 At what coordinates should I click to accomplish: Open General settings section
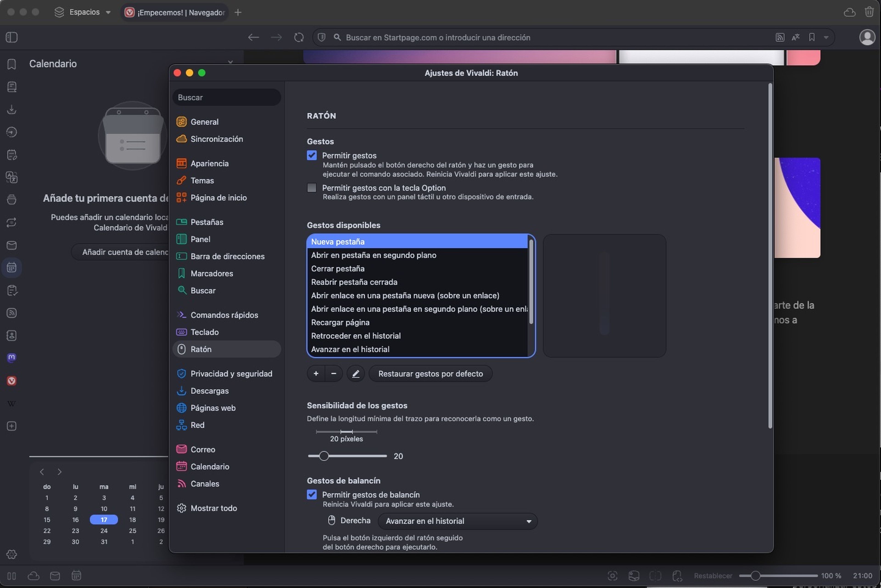pyautogui.click(x=226, y=122)
